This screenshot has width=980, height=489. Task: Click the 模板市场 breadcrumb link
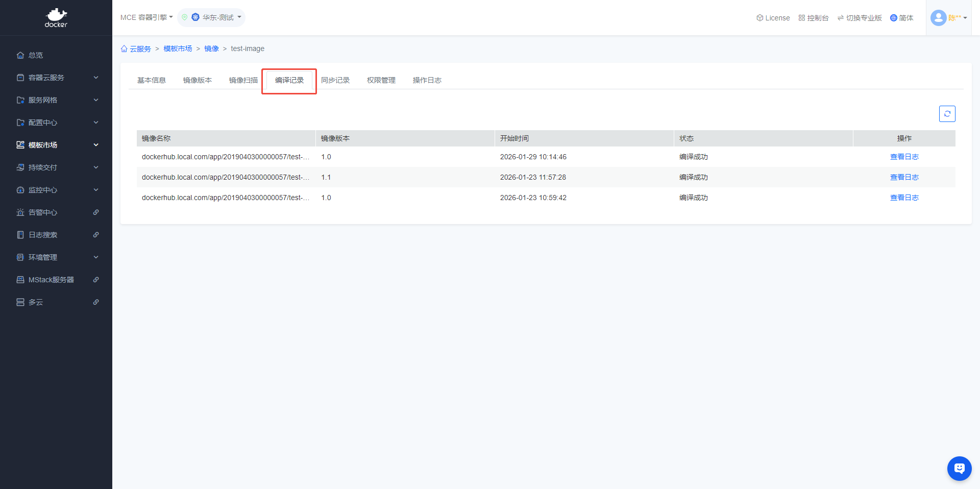pyautogui.click(x=178, y=49)
